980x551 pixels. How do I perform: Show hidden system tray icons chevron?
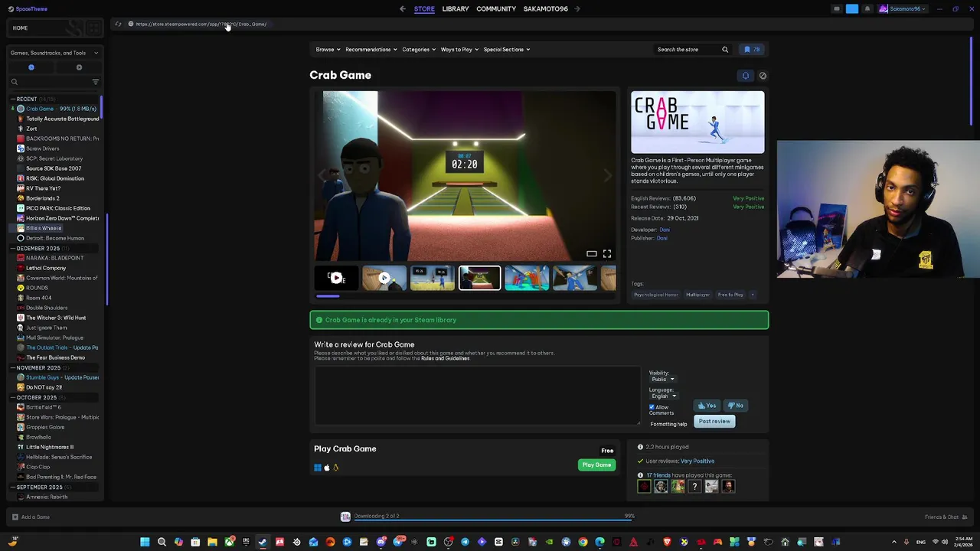[x=893, y=543]
